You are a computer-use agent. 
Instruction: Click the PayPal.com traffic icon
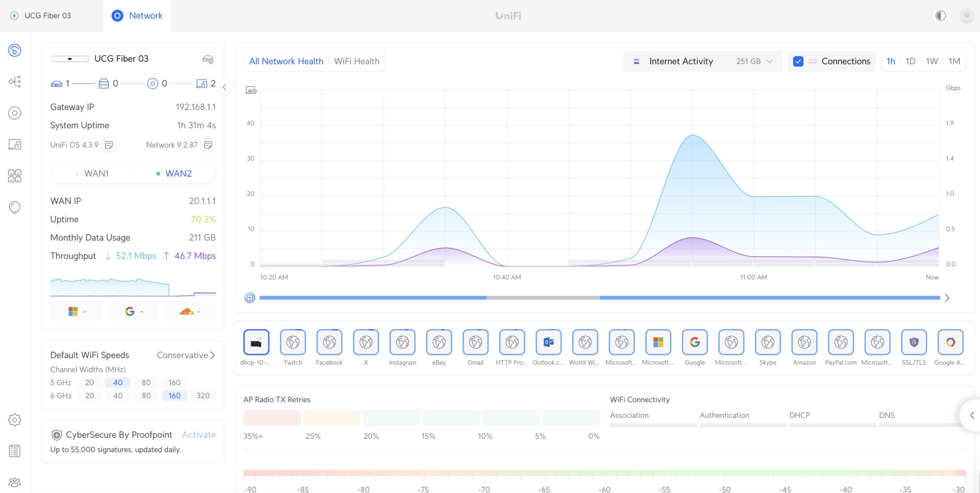(841, 342)
